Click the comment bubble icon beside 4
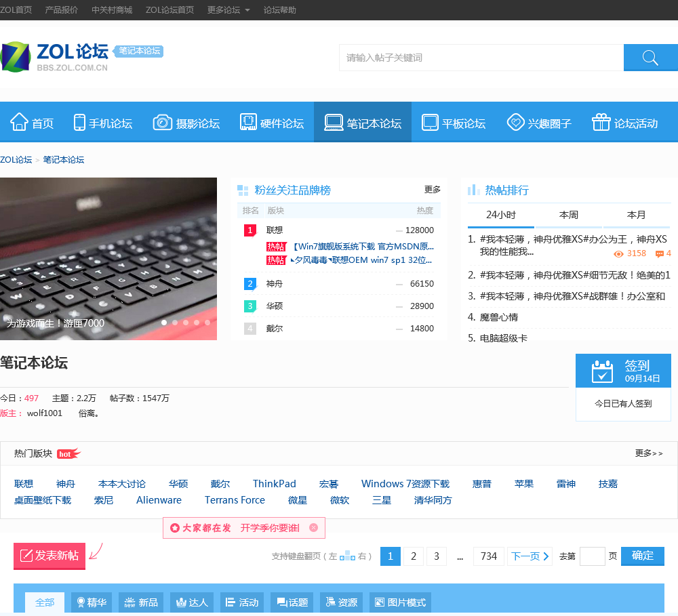 coord(660,253)
